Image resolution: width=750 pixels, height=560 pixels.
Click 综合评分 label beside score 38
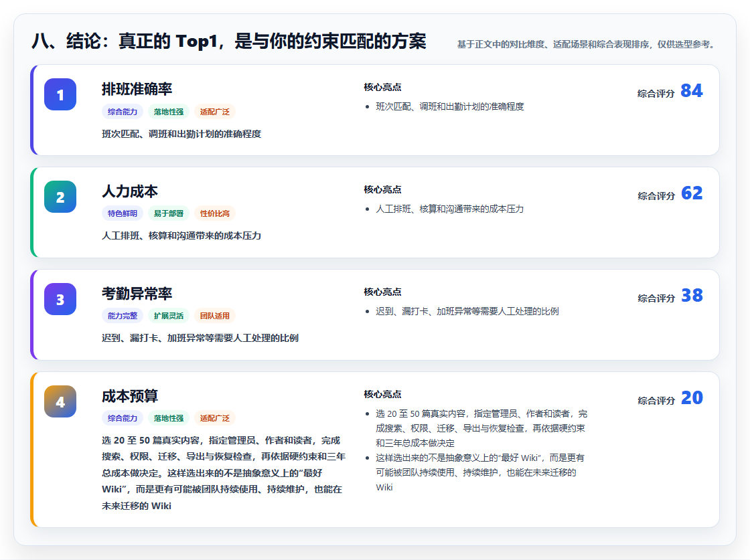click(656, 298)
